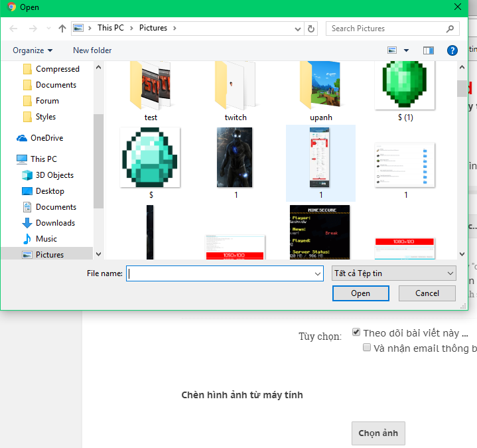Click the Back navigation arrow
Viewport: 477px width, 448px height.
coord(13,29)
